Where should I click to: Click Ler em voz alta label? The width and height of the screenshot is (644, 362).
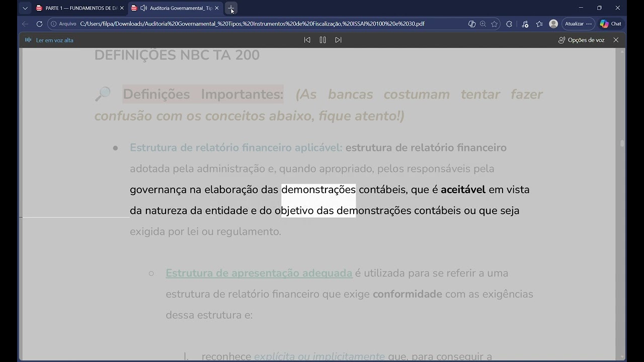tap(54, 40)
